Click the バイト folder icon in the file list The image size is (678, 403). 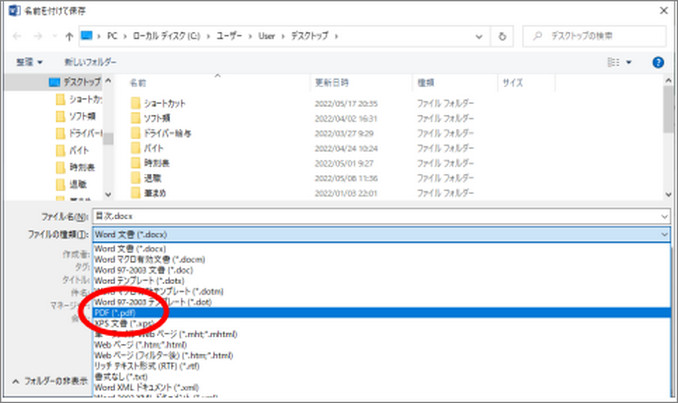136,148
